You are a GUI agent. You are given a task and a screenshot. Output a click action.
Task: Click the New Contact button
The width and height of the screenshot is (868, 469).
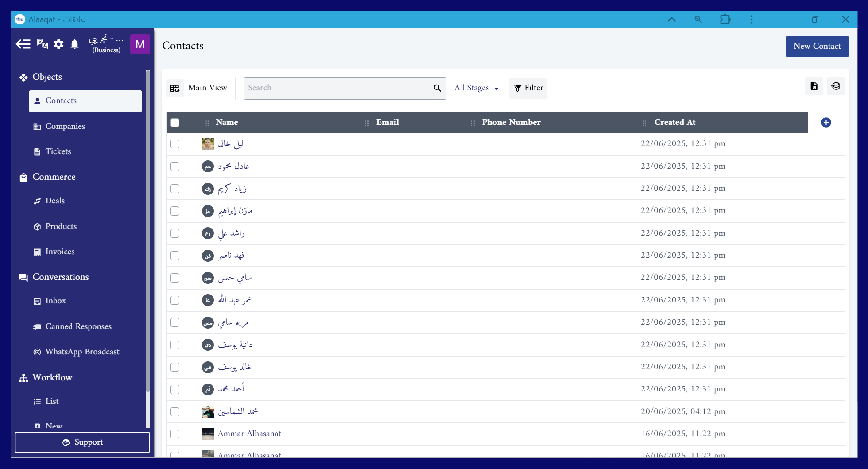click(817, 47)
